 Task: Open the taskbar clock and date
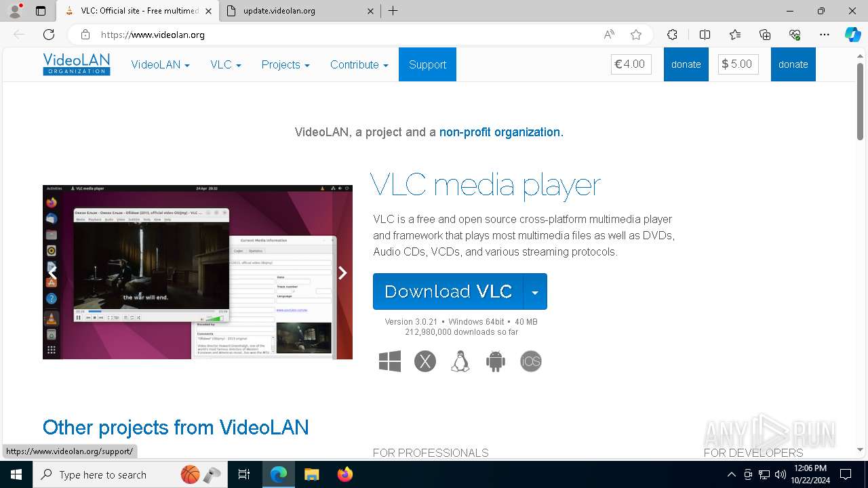[x=810, y=474]
